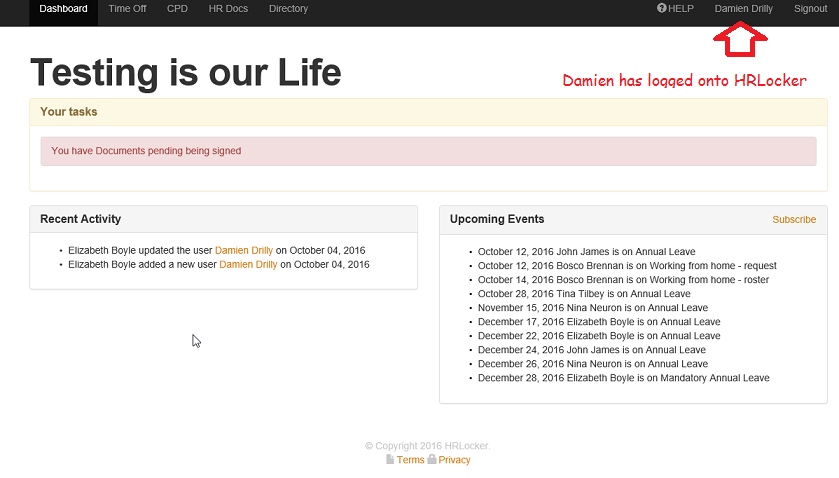Open the Terms link in footer
839x478 pixels.
[410, 460]
